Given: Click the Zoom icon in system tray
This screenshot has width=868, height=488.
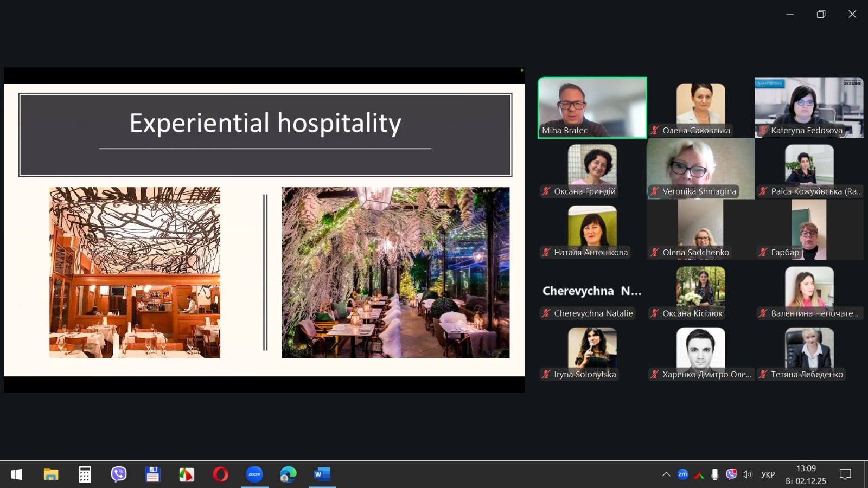Looking at the screenshot, I should [682, 474].
